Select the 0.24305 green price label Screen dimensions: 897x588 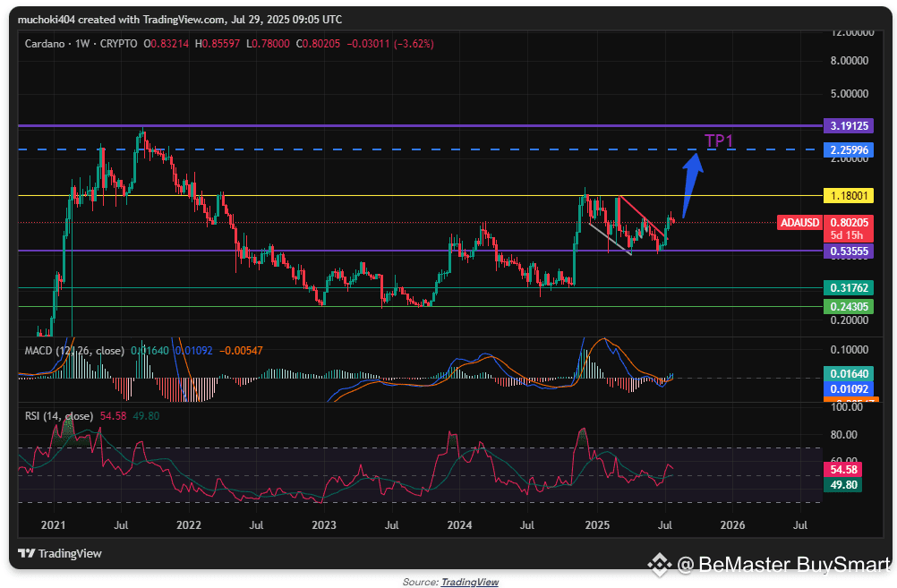click(849, 307)
